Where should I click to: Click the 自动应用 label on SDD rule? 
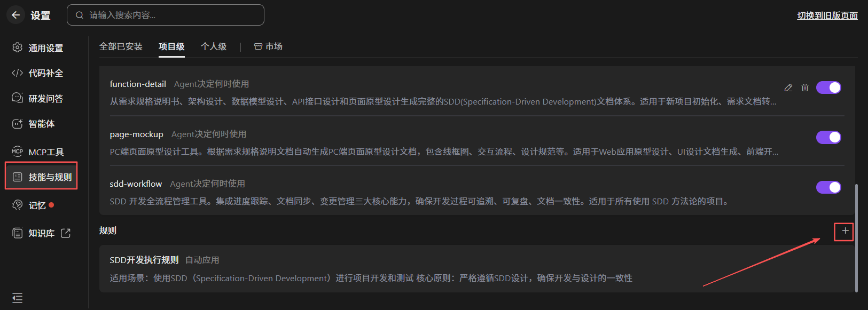click(x=202, y=260)
